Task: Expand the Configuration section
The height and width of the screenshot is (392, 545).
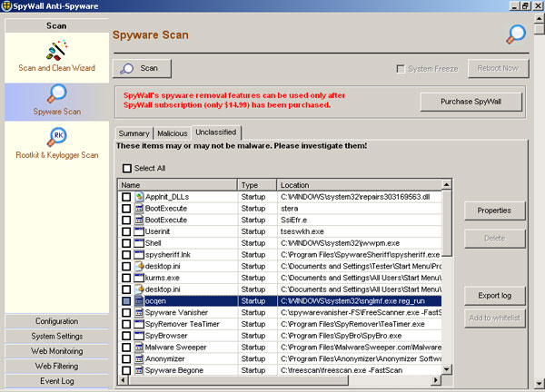Action: tap(56, 321)
